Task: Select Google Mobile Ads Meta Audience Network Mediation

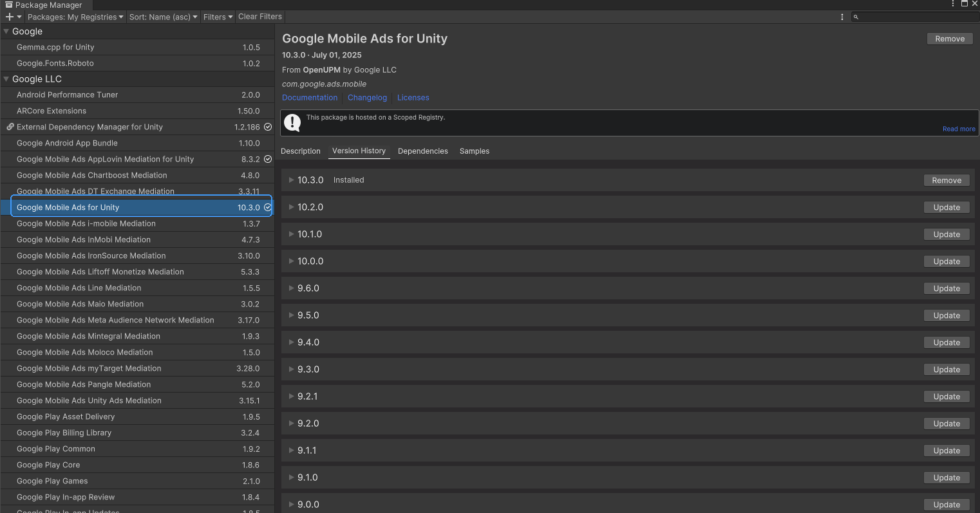Action: 137,320
